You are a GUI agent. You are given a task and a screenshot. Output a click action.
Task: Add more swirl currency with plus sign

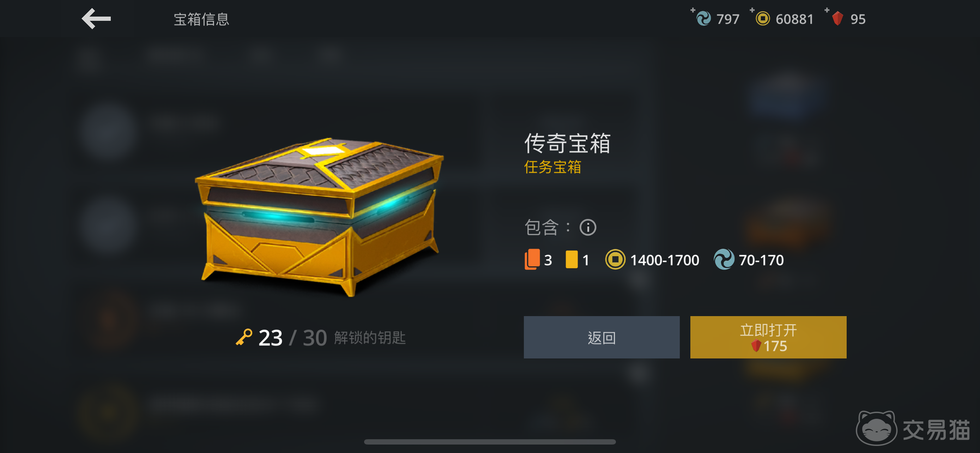693,10
